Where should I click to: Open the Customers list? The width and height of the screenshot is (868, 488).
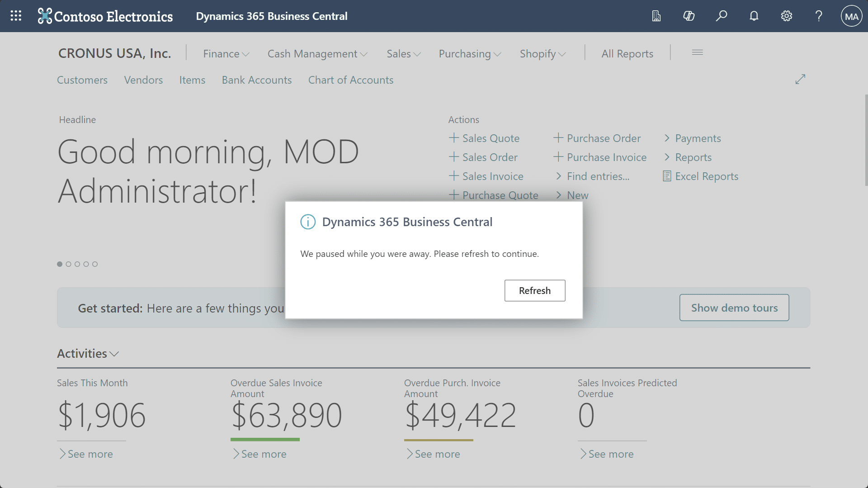click(x=82, y=80)
